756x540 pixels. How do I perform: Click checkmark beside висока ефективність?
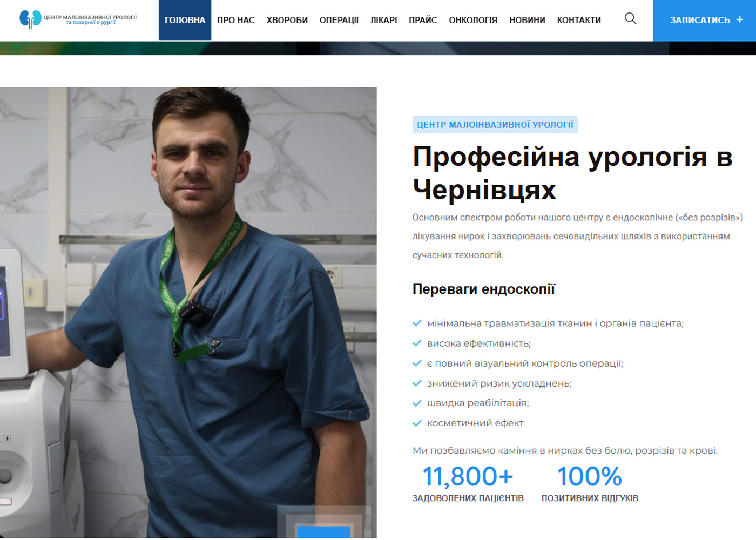tap(417, 343)
